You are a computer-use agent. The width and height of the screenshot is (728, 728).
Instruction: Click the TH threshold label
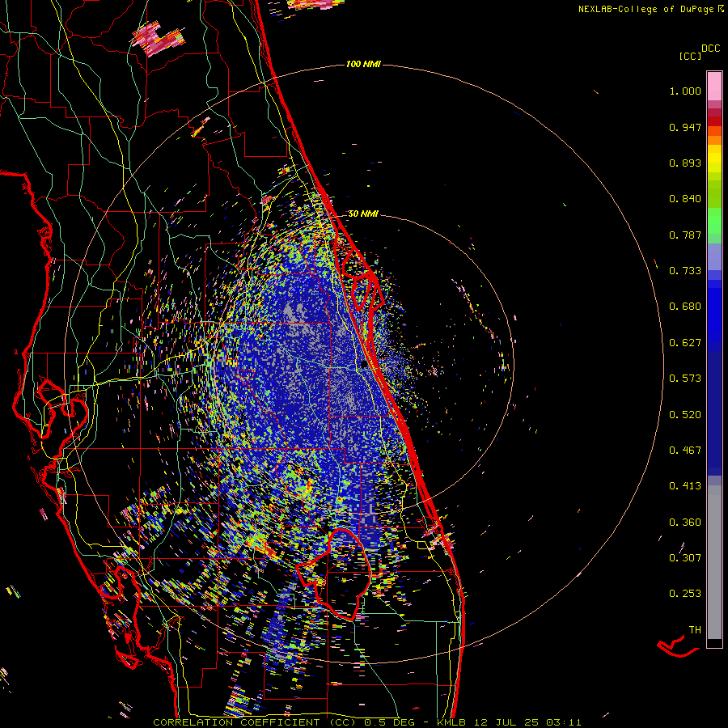(x=695, y=630)
